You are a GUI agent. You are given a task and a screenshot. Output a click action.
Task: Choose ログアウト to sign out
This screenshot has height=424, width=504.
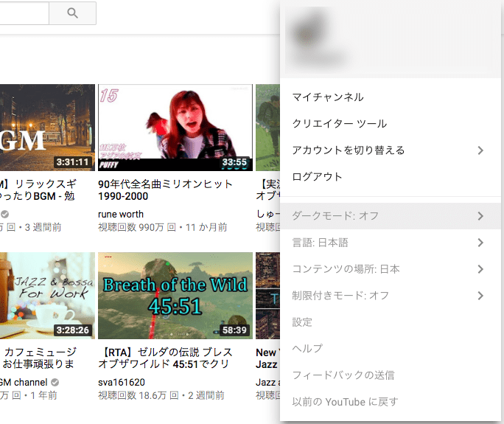[x=391, y=177]
